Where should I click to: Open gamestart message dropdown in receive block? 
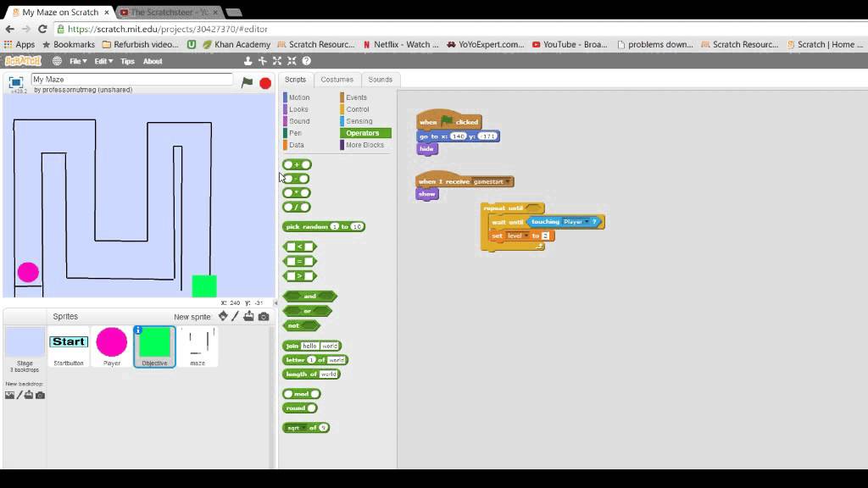(x=508, y=182)
